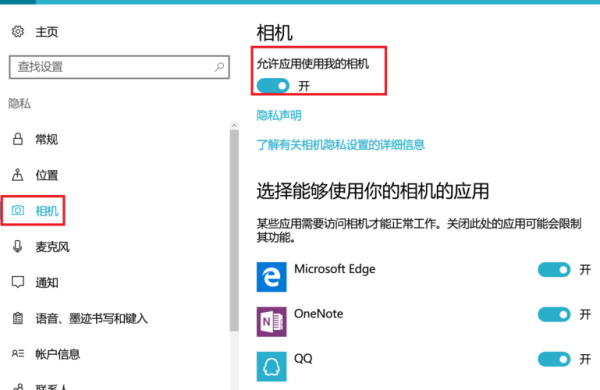
Task: Click the search magnifier icon
Action: point(220,67)
